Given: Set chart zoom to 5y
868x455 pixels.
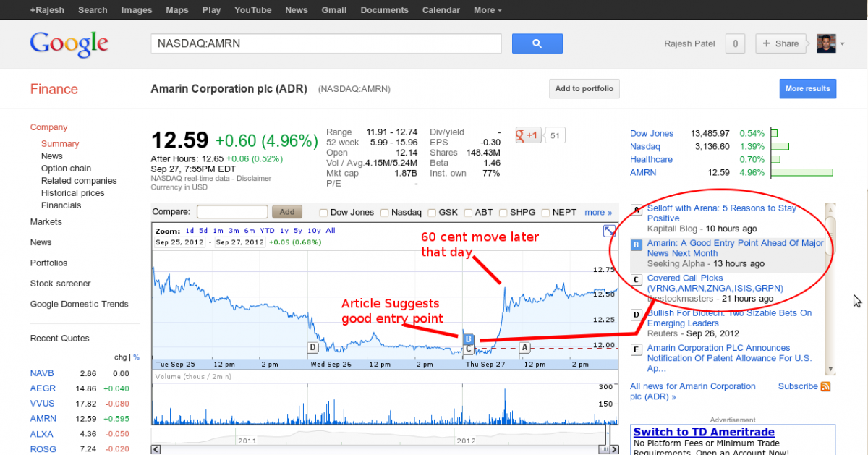Looking at the screenshot, I should [x=299, y=231].
